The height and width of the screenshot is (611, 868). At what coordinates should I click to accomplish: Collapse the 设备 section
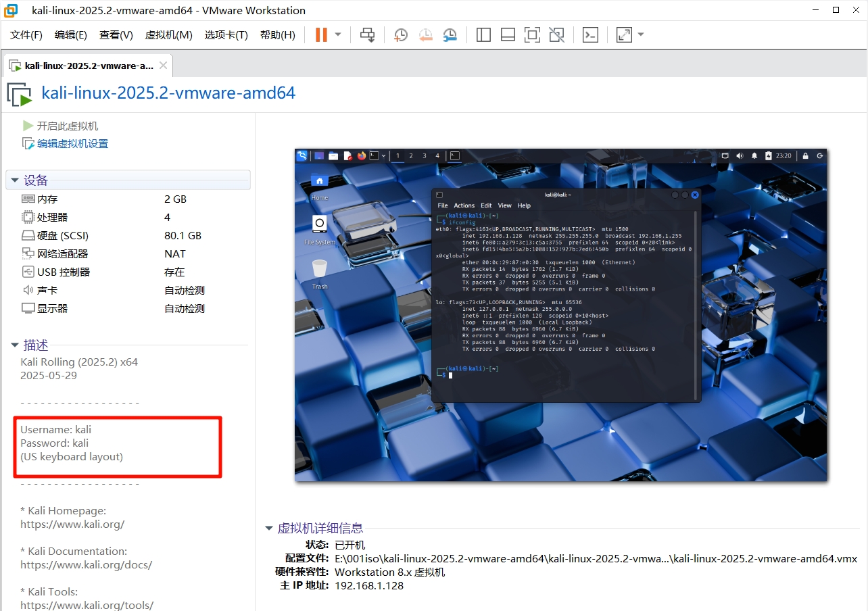click(14, 180)
